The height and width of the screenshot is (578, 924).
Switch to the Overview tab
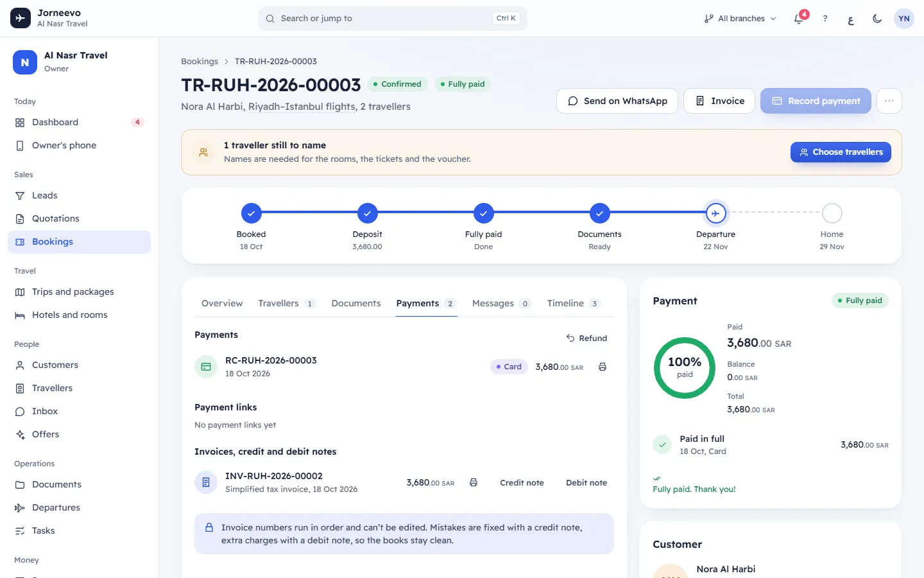coord(222,303)
